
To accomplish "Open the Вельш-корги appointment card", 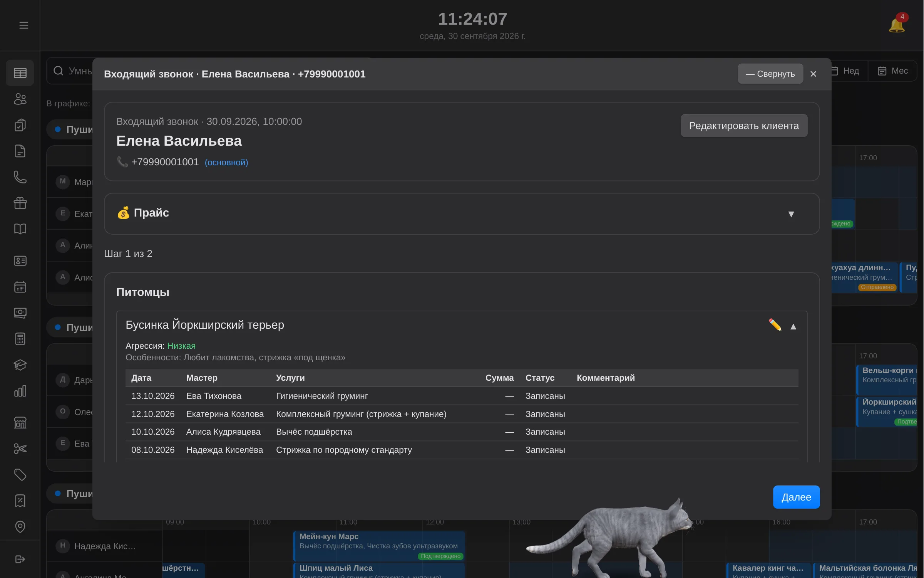I will coord(887,380).
